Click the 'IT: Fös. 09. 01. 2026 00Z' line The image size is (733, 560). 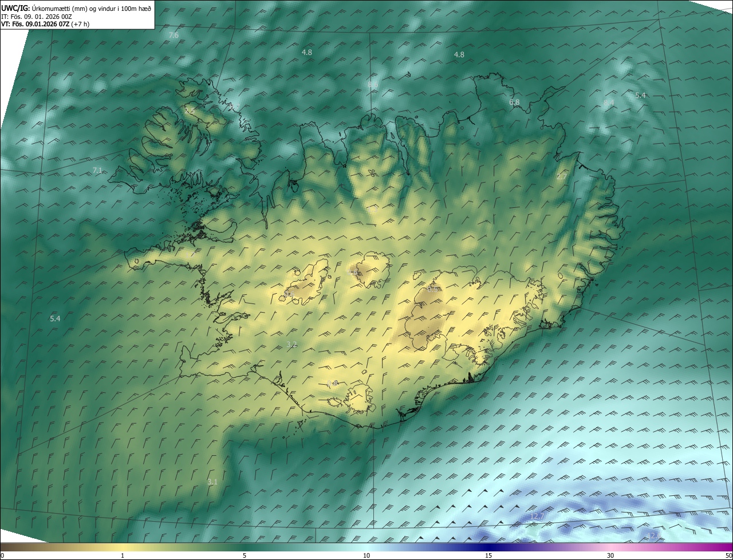(37, 17)
